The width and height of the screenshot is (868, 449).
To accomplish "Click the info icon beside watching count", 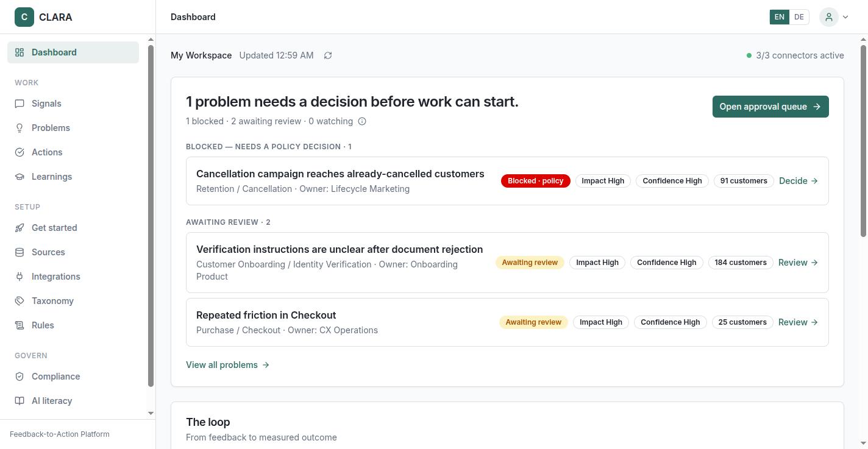I will (362, 121).
